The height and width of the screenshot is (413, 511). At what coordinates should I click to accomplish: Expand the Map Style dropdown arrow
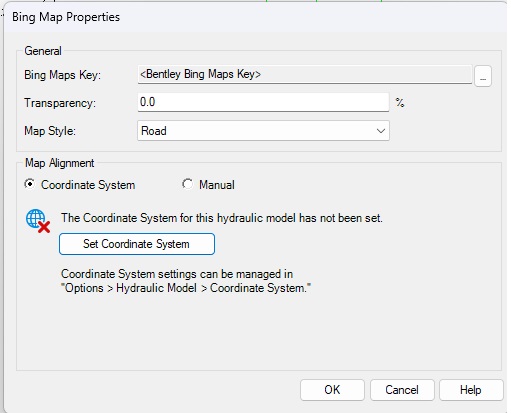pyautogui.click(x=381, y=131)
